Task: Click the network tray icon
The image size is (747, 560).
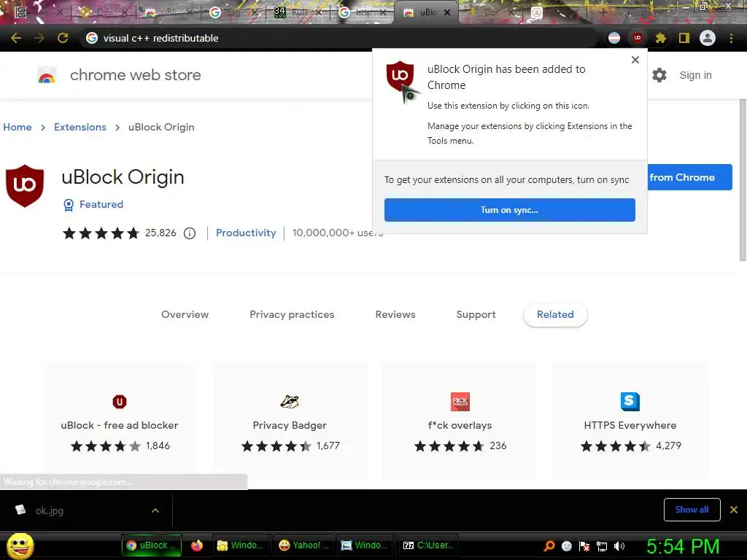Action: (602, 546)
